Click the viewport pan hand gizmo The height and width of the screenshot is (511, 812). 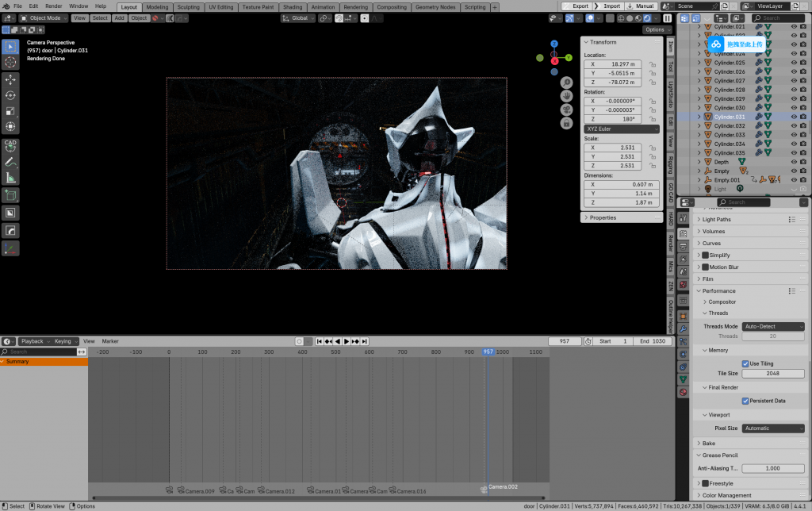pyautogui.click(x=566, y=96)
